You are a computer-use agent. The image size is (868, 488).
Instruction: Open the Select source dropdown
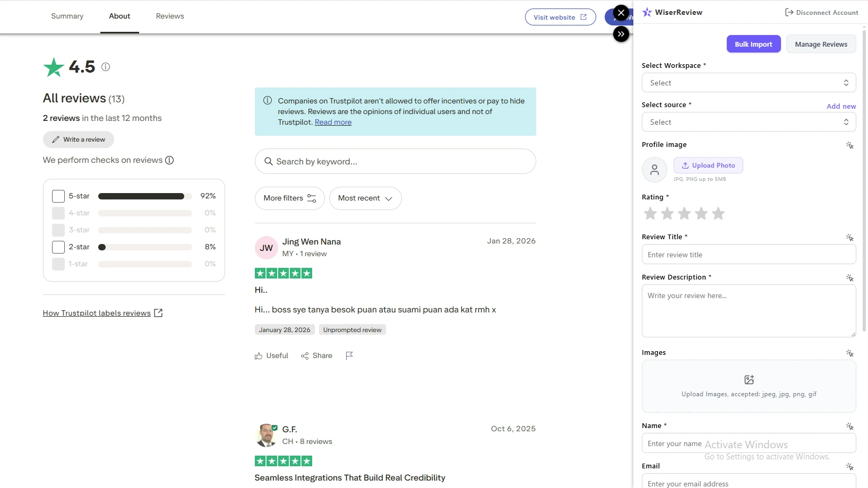pos(749,122)
